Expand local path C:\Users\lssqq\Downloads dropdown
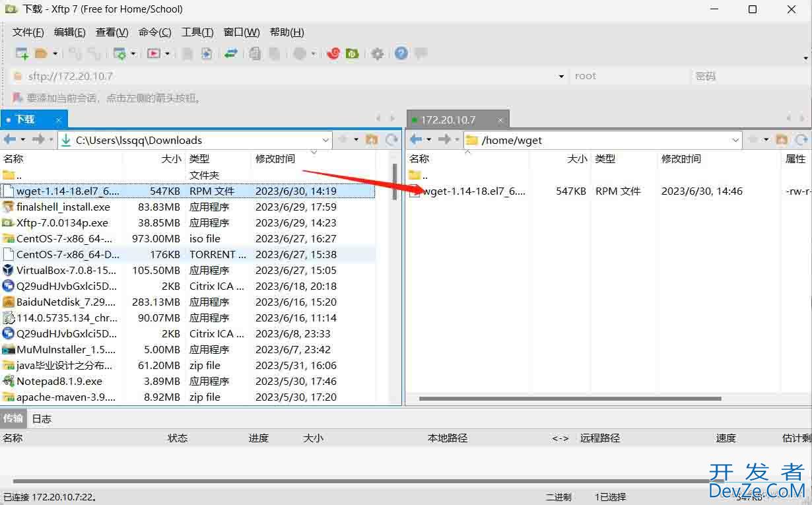The width and height of the screenshot is (812, 505). (326, 140)
